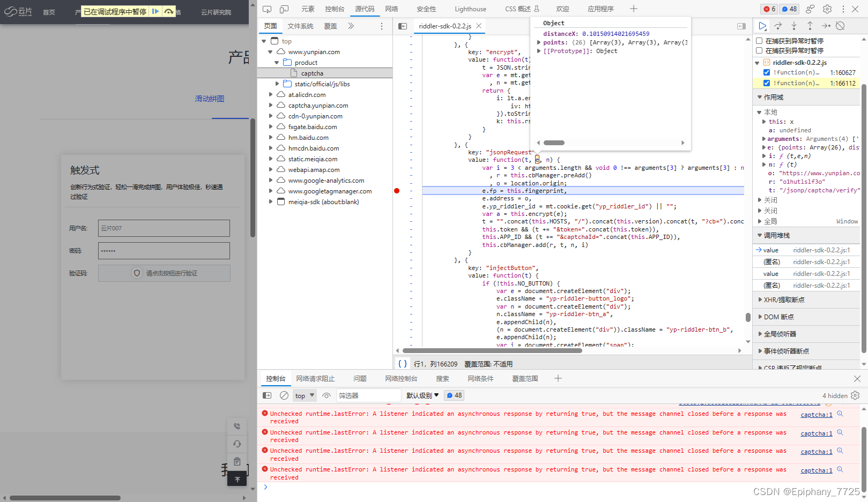Step over next call in paused overlay
This screenshot has width=868, height=502.
tap(169, 11)
